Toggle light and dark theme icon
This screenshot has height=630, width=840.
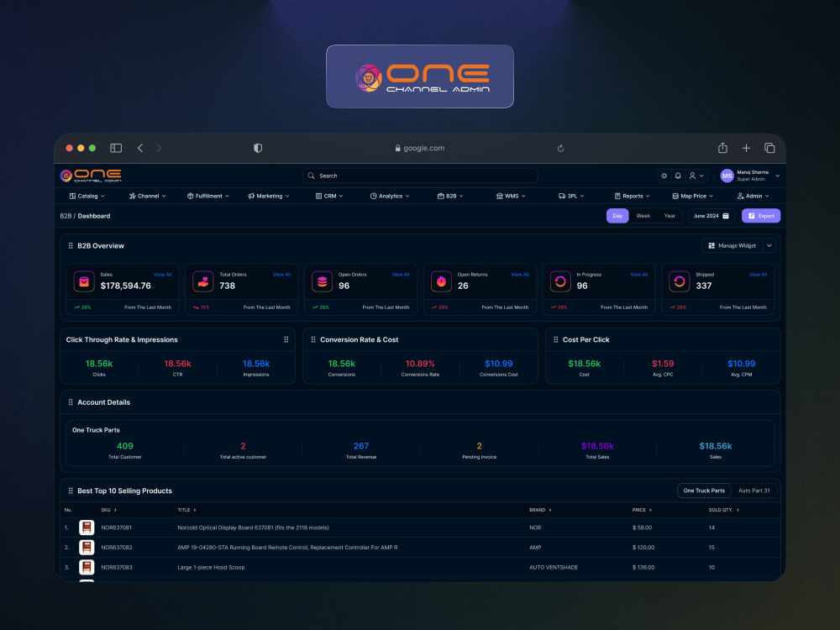pos(664,176)
